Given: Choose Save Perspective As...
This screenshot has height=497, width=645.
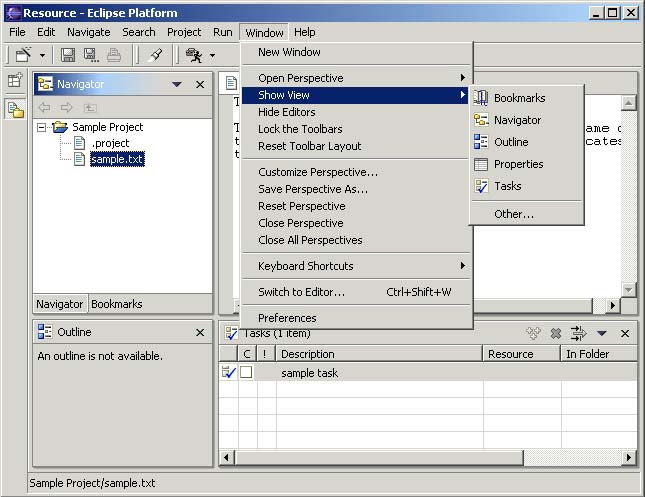Looking at the screenshot, I should [355, 189].
